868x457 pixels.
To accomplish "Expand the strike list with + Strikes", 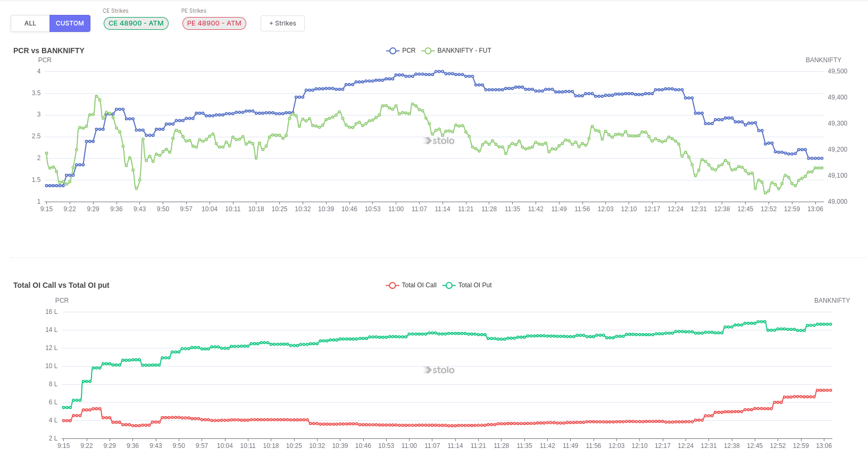I will [282, 23].
